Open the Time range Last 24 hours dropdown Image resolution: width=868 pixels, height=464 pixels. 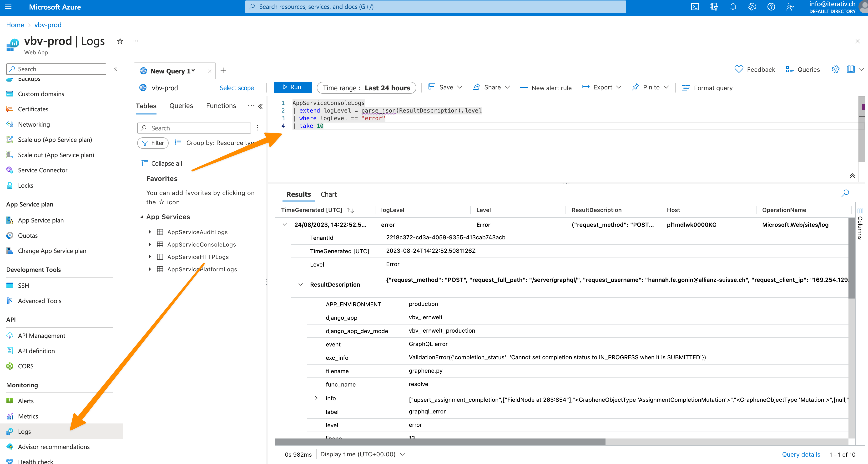click(x=366, y=88)
